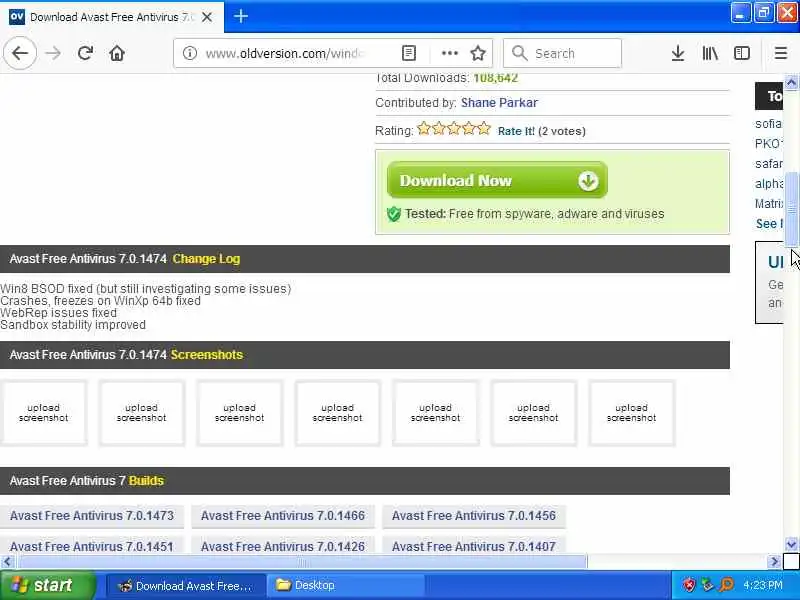Open Avast Free Antivirus 7.0.1466 build
Viewport: 800px width, 600px height.
click(283, 516)
